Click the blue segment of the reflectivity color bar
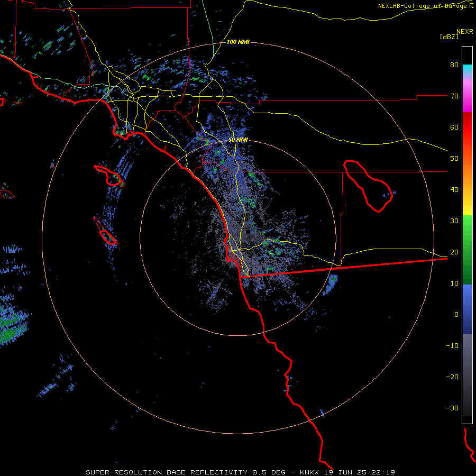 point(467,309)
